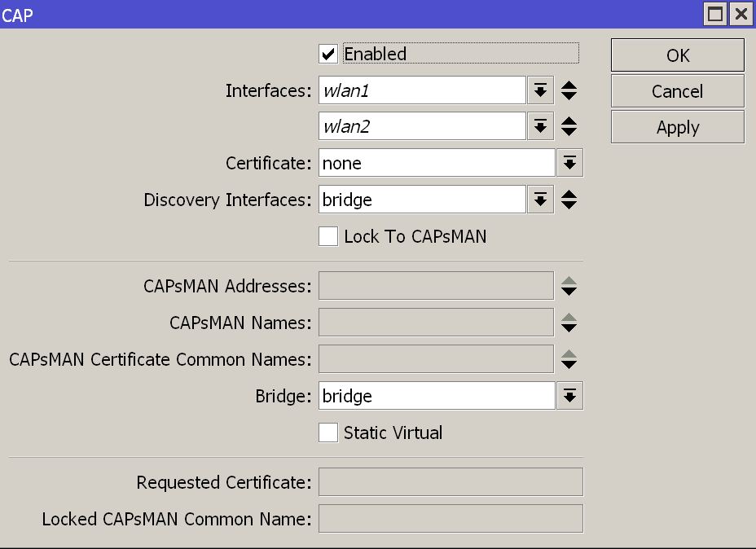Image resolution: width=756 pixels, height=549 pixels.
Task: Tick the Static Virtual checkbox
Action: (x=327, y=433)
